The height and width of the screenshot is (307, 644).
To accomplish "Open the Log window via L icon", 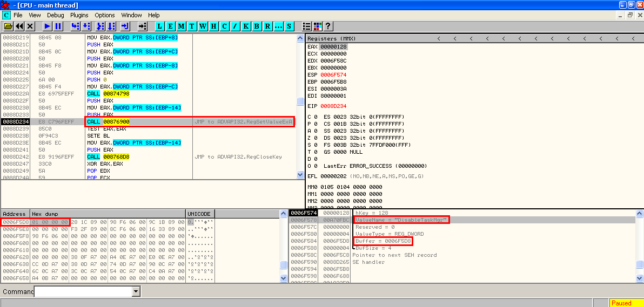I will point(160,26).
